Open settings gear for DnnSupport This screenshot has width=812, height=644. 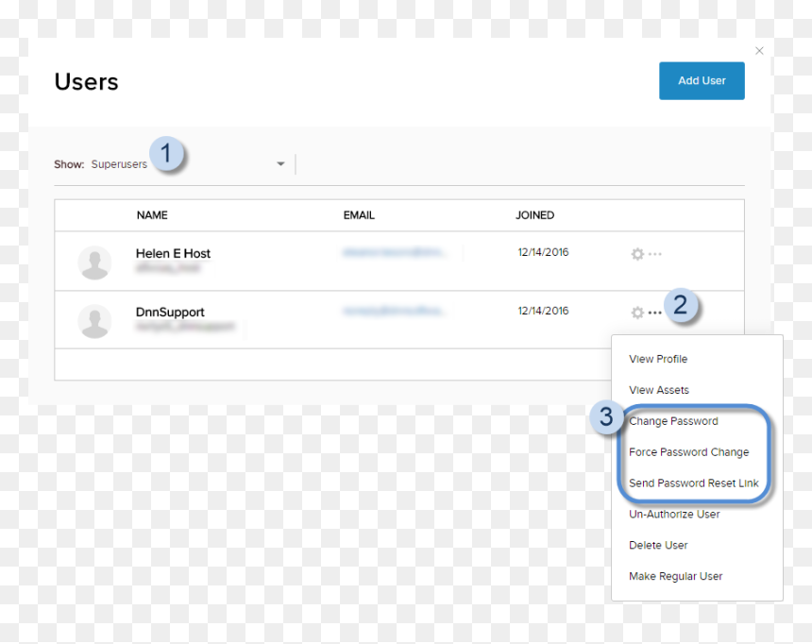click(x=637, y=313)
